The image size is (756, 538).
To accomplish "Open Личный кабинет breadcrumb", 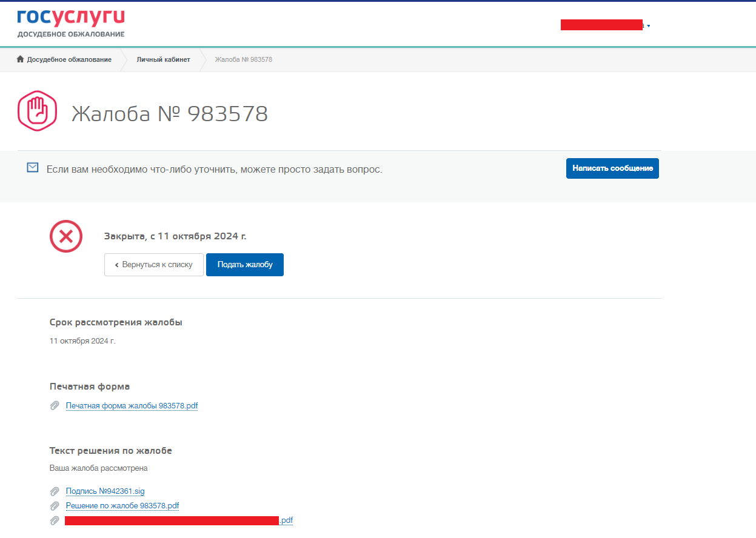I will (x=163, y=59).
